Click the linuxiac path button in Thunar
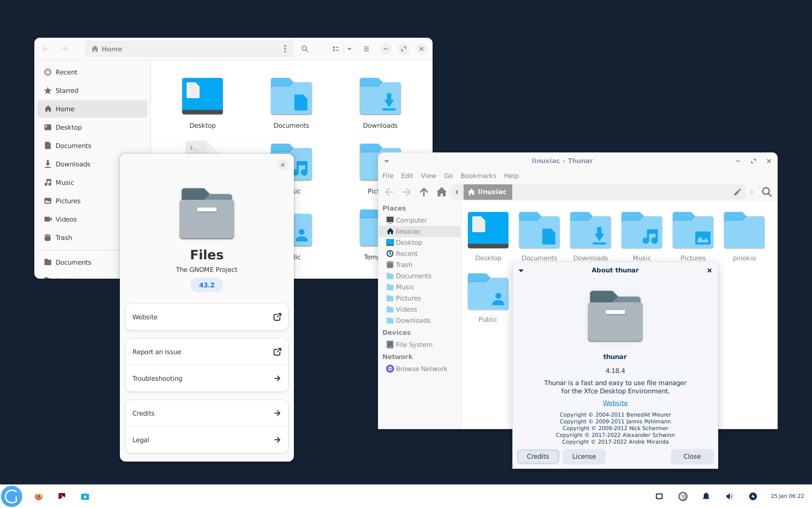812x508 pixels. click(488, 192)
